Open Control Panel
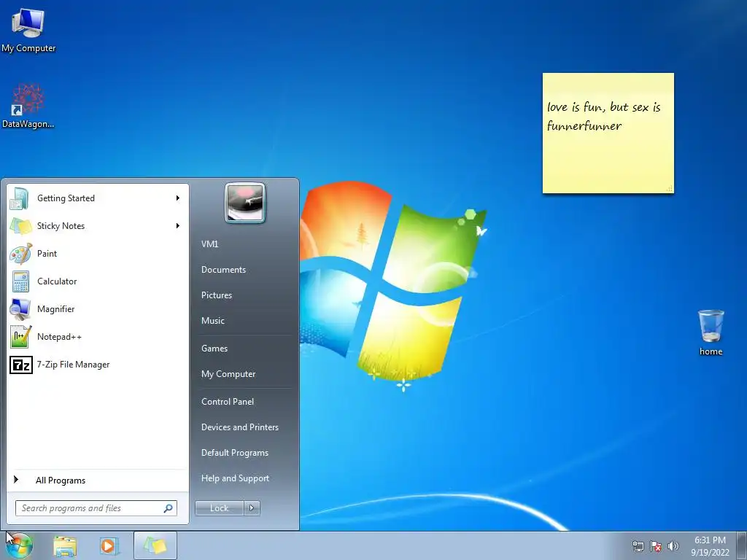The height and width of the screenshot is (560, 747). point(228,402)
